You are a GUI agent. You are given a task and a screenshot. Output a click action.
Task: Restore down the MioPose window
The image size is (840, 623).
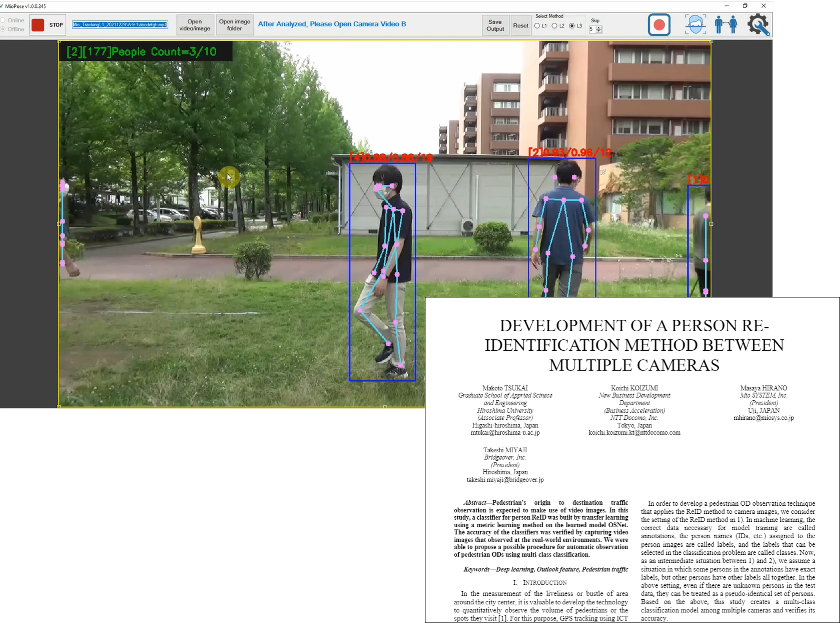point(745,6)
